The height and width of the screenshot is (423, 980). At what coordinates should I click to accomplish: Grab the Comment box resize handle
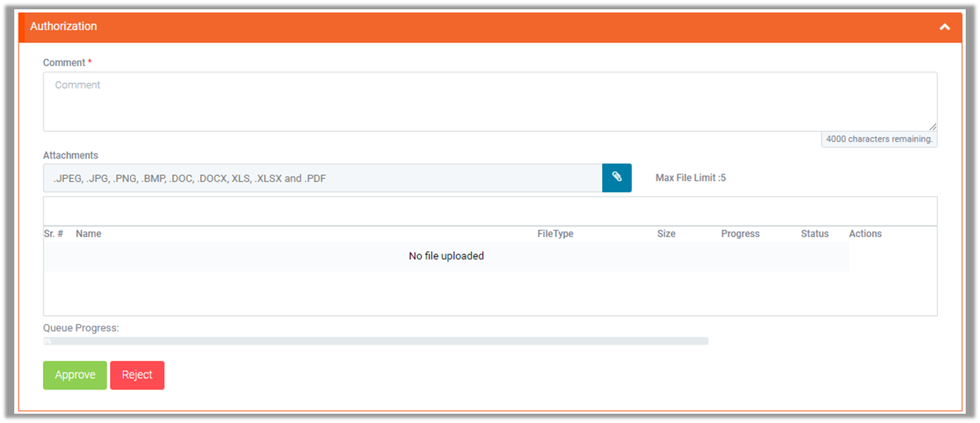click(x=933, y=126)
